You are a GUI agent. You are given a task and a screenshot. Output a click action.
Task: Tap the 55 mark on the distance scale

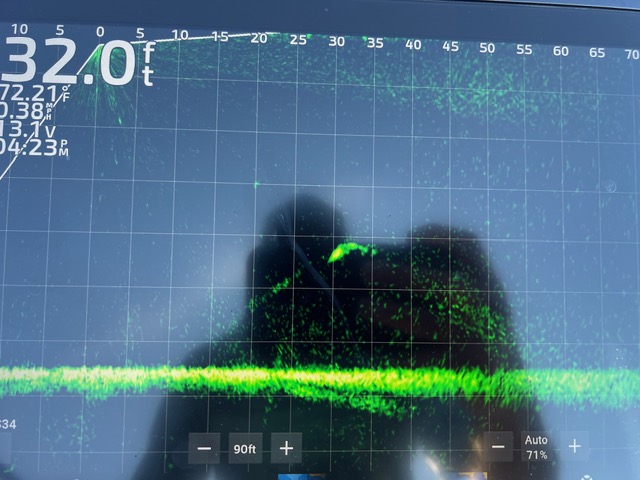pyautogui.click(x=524, y=49)
